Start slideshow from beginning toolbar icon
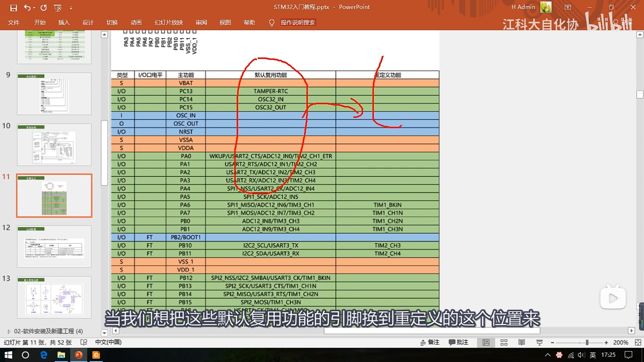This screenshot has height=362, width=644. pyautogui.click(x=58, y=8)
